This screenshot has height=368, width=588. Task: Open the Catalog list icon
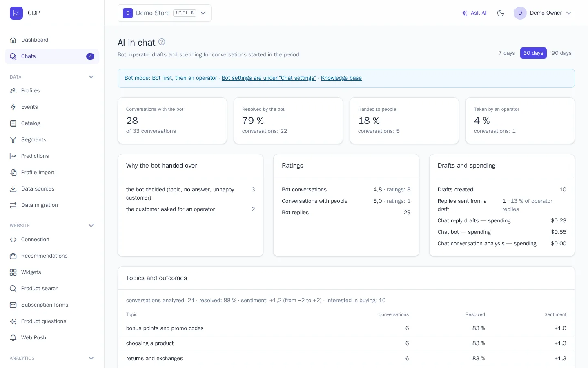click(13, 123)
